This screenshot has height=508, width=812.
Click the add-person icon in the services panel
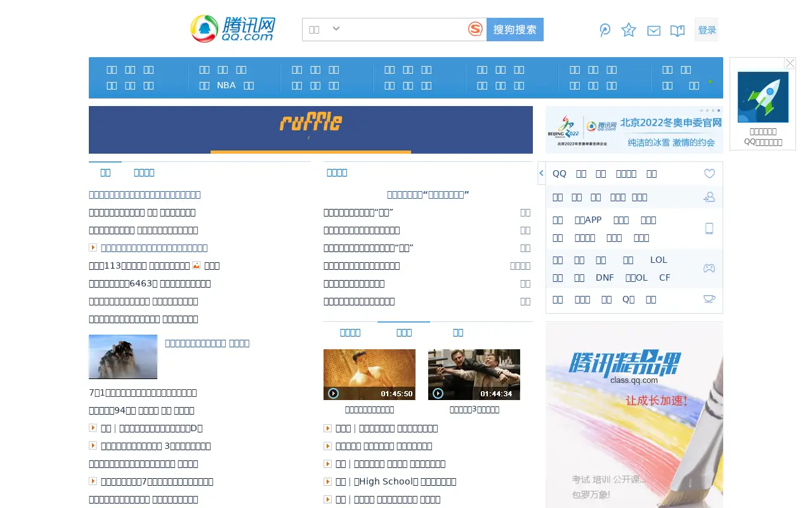(x=709, y=197)
